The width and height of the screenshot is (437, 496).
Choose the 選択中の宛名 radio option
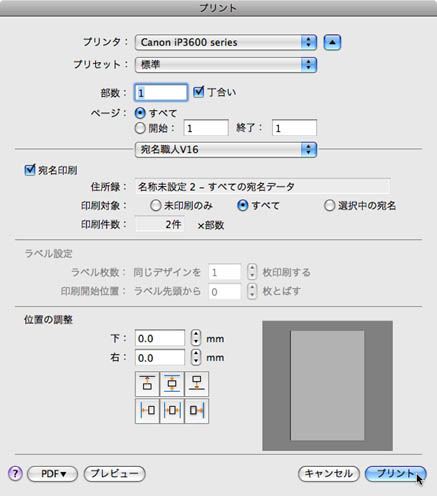click(x=329, y=206)
